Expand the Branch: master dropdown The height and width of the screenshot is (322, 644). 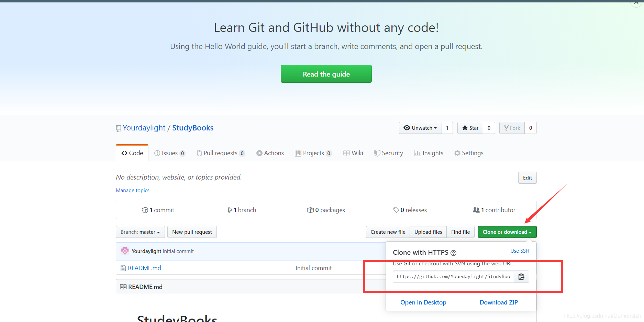coord(140,232)
